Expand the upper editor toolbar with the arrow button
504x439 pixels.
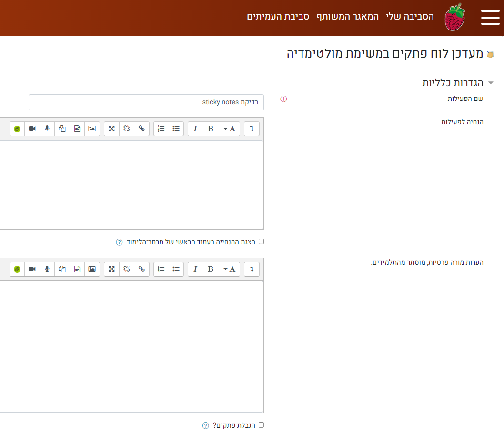[x=252, y=129]
